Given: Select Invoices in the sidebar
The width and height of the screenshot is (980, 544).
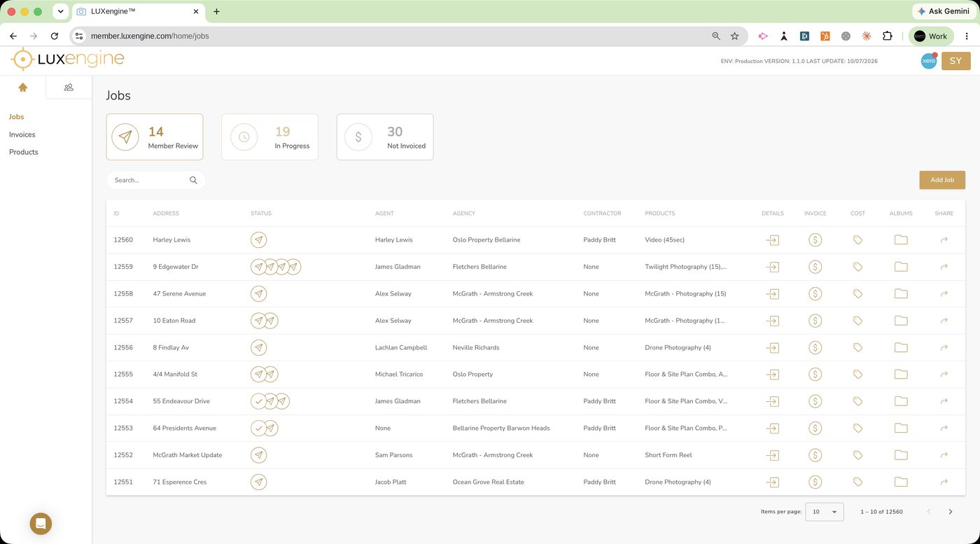Looking at the screenshot, I should [22, 134].
